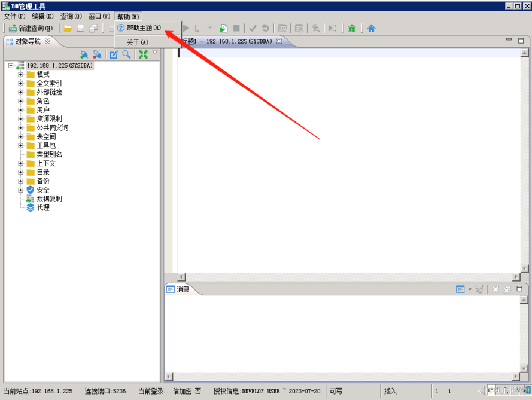Image resolution: width=532 pixels, height=400 pixels.
Task: Select About (关于) menu entry
Action: pos(147,42)
